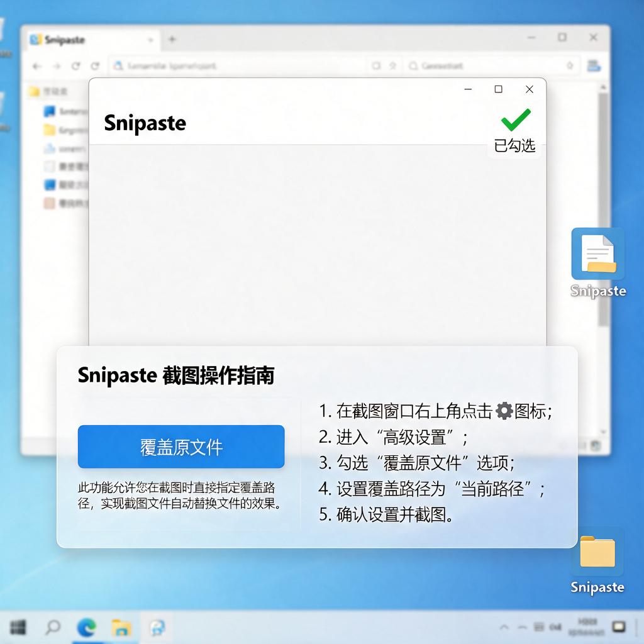Select the first blue sidebar item
644x644 pixels.
[65, 111]
